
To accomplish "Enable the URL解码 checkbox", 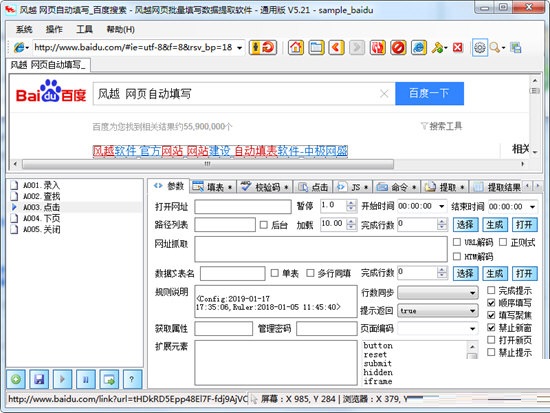I will pos(457,242).
